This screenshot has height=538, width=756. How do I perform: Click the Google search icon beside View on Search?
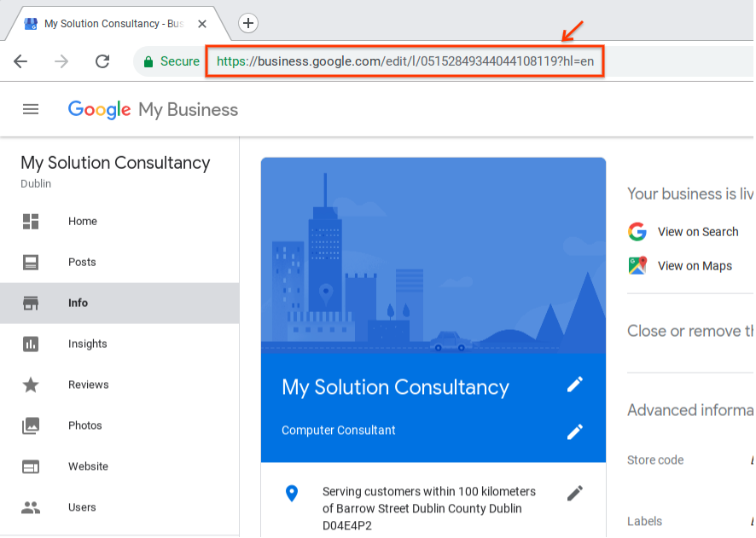point(637,231)
